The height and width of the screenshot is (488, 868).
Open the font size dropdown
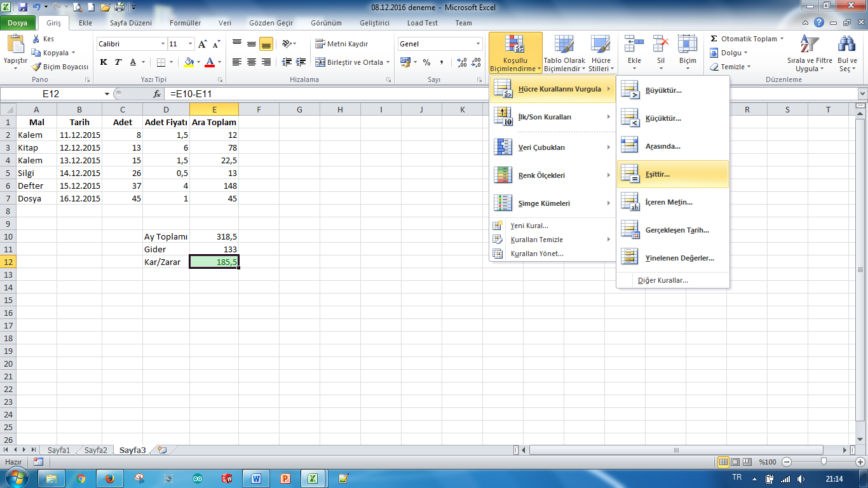click(x=190, y=44)
